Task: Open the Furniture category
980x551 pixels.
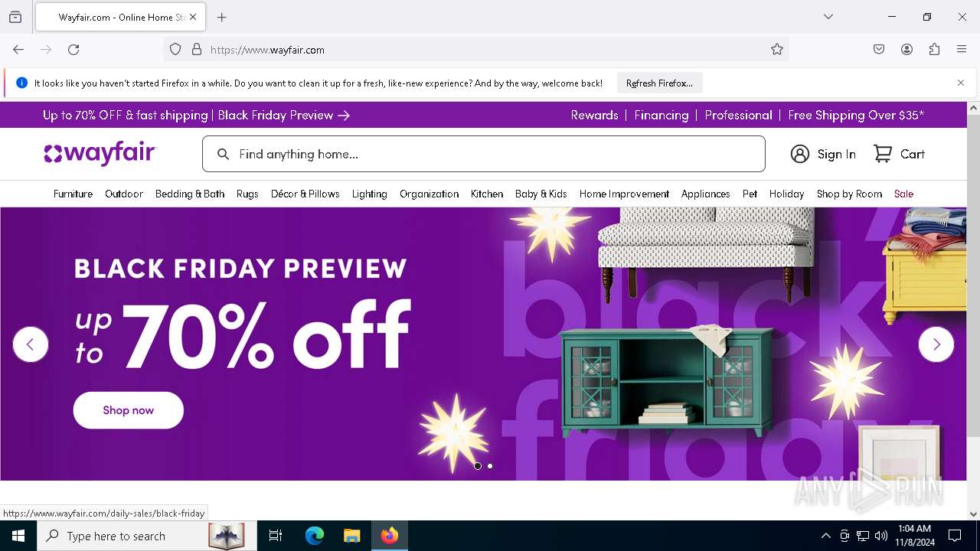Action: (x=73, y=194)
